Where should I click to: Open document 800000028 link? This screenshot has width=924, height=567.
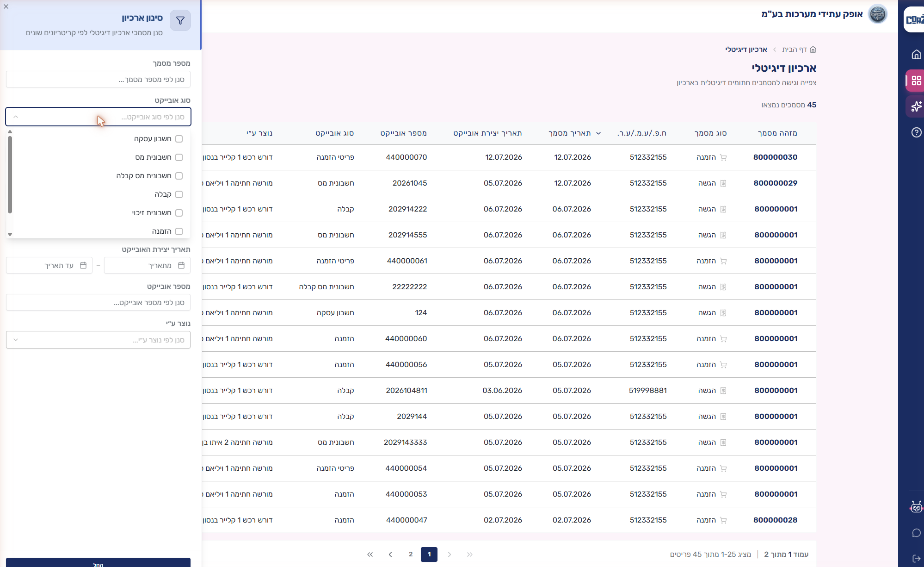tap(775, 520)
